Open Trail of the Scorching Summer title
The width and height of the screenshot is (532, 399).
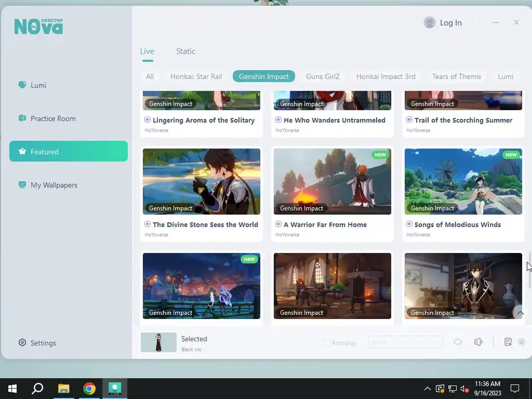463,120
